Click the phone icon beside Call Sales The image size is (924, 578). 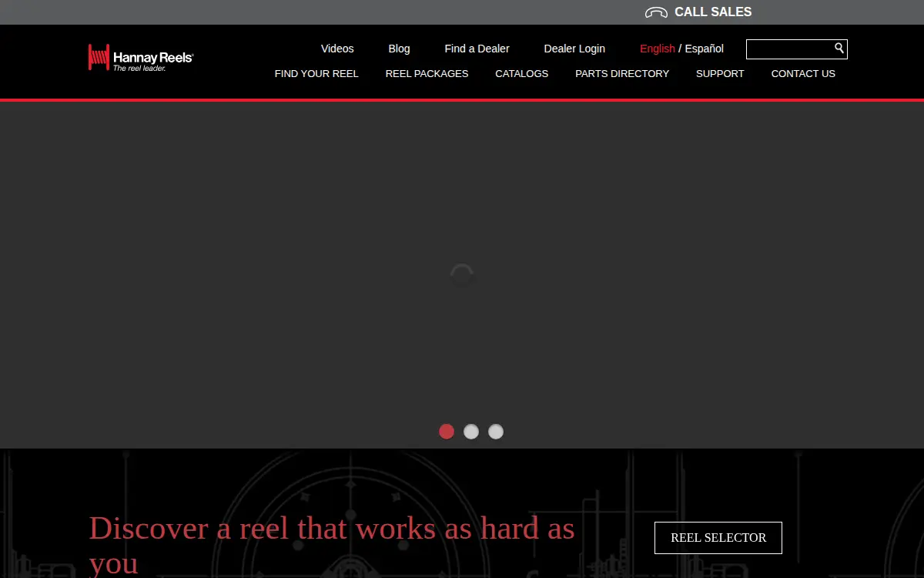pos(656,12)
